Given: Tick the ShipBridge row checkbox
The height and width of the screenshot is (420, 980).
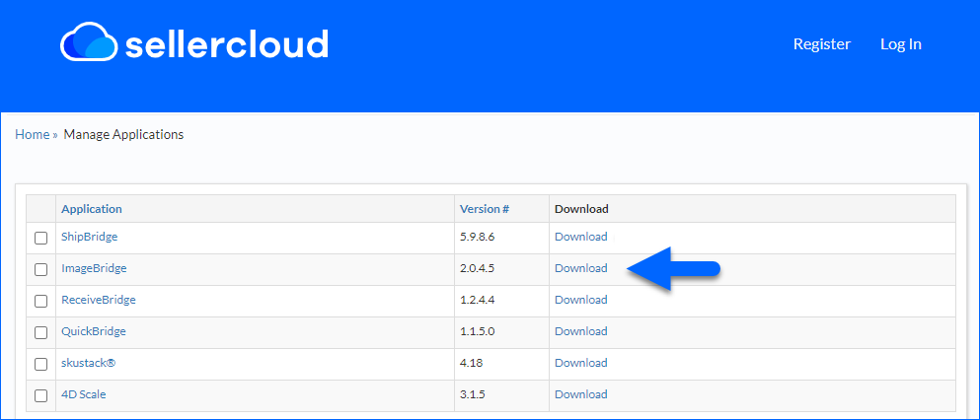Looking at the screenshot, I should (40, 238).
